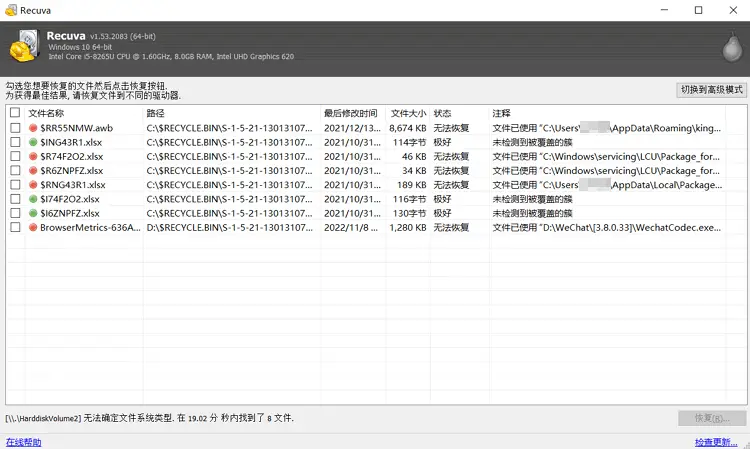Screen dimensions: 750x449
Task: Check the box for $RR55NMW.awb
Action: (15, 128)
